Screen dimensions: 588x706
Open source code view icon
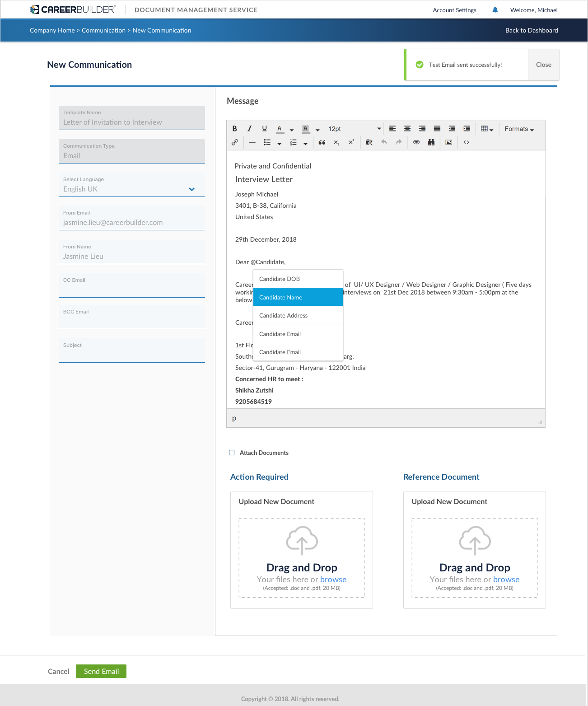467,142
